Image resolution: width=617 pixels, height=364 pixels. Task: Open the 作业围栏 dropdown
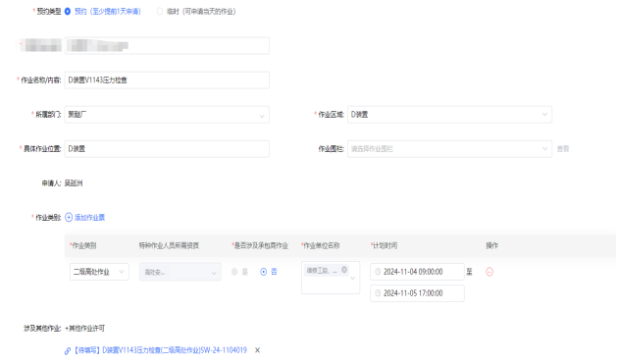tap(449, 149)
